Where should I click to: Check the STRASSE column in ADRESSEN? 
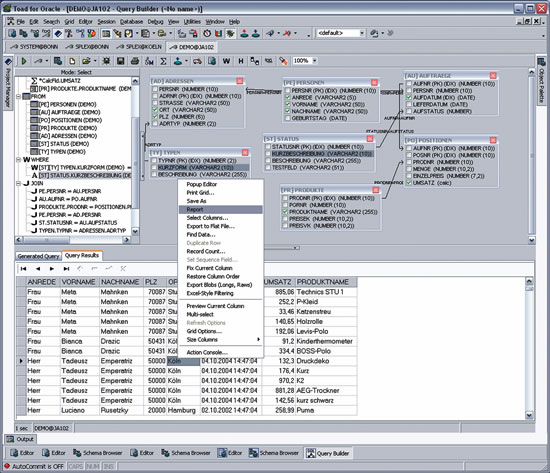click(x=155, y=103)
